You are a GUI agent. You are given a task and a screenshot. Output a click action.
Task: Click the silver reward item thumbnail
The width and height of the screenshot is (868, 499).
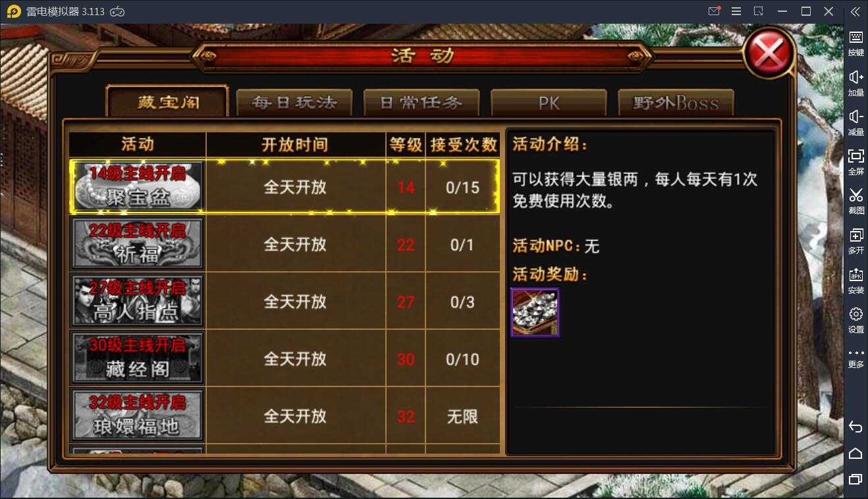pos(535,312)
